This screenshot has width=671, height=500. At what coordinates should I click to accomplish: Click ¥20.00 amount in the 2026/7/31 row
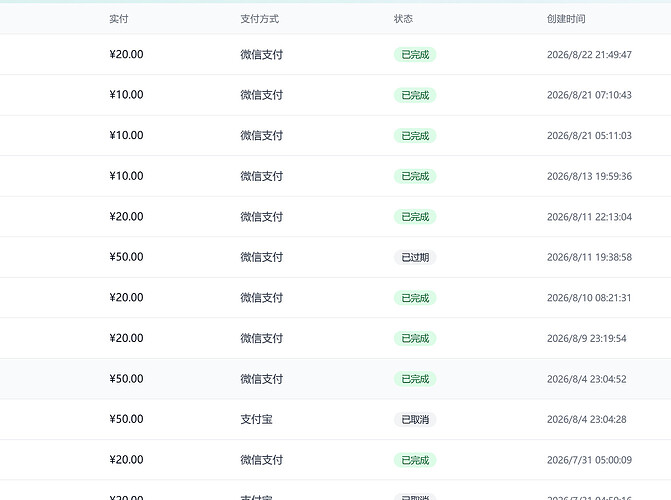[126, 460]
